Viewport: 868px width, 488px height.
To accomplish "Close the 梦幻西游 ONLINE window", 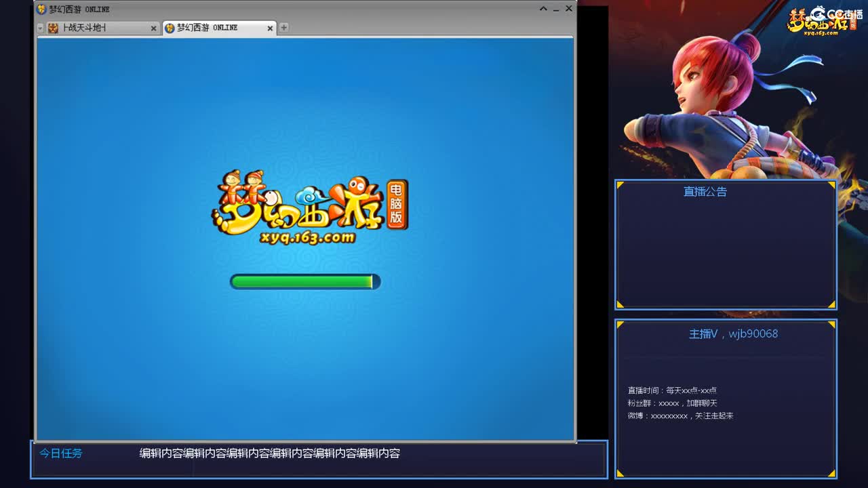I will tap(569, 9).
